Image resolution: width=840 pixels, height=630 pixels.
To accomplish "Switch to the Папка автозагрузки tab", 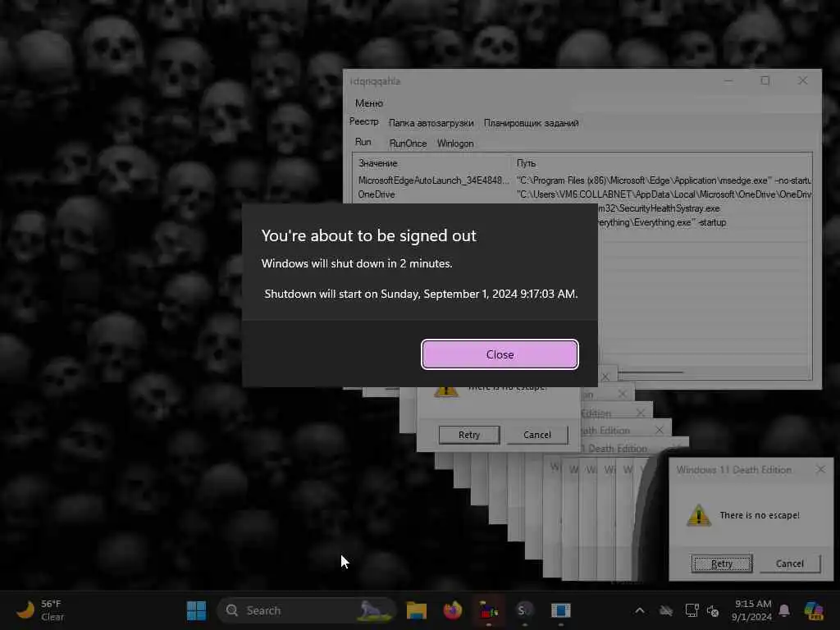I will (431, 123).
